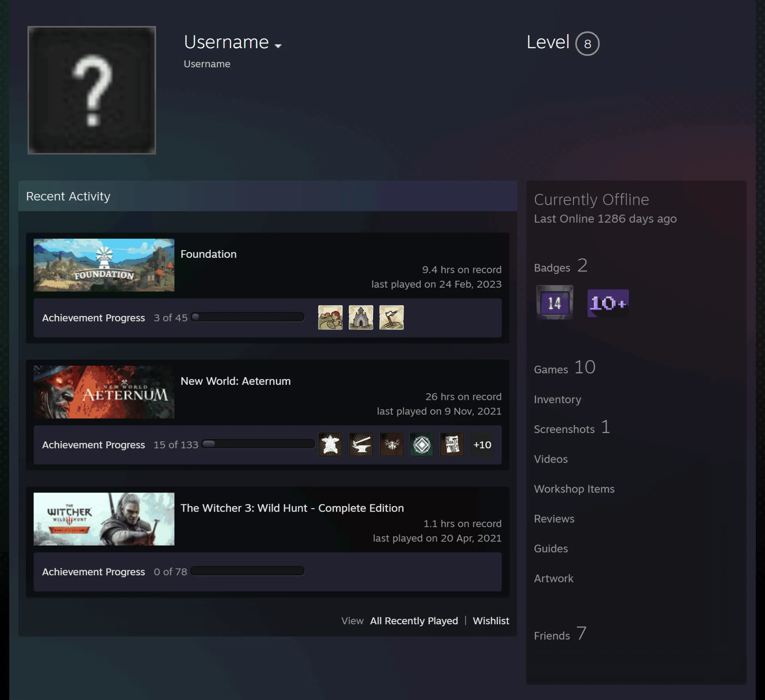This screenshot has height=700, width=765.
Task: Open the New World animal hide achievement icon
Action: (x=330, y=444)
